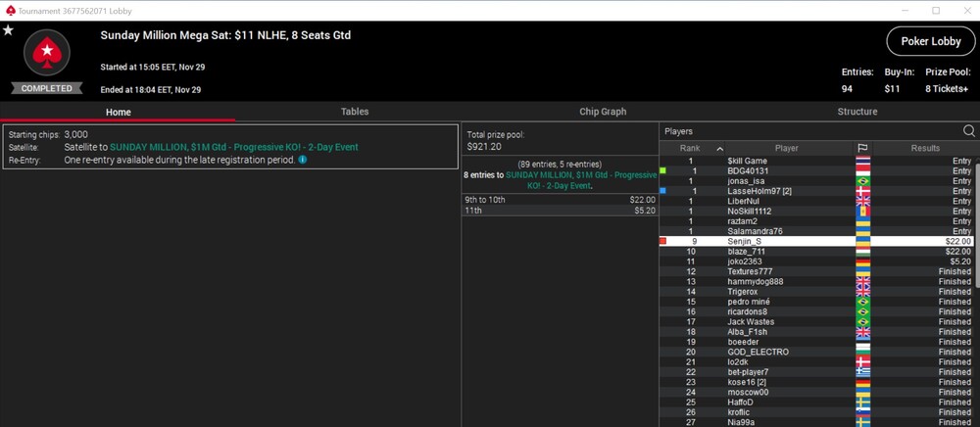Click the Denmark flag for lo2dk
This screenshot has width=980, height=427.
[862, 362]
